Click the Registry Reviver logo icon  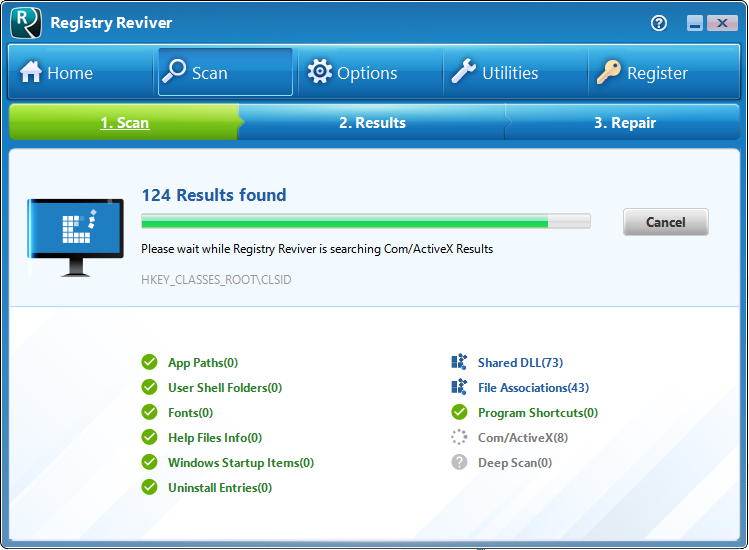[26, 22]
